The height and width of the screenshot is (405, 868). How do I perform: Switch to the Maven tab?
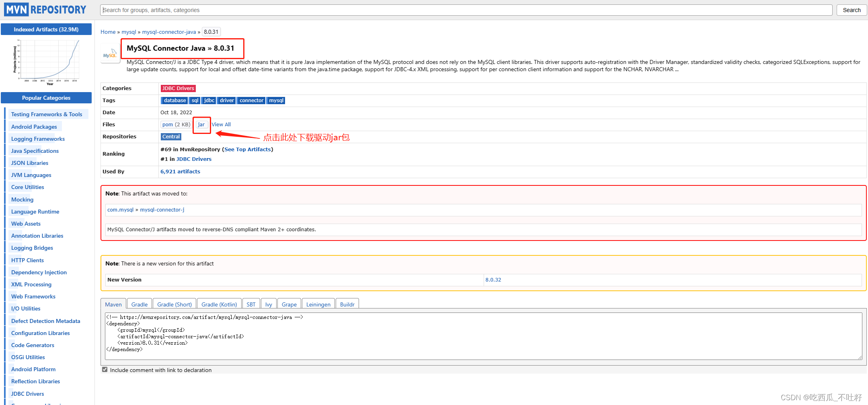(x=113, y=304)
